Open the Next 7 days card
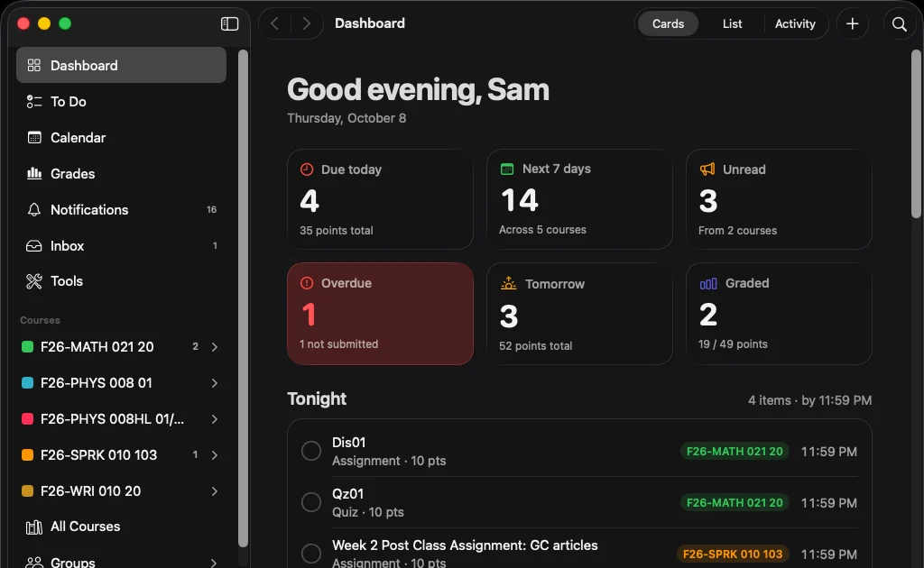 pos(579,199)
